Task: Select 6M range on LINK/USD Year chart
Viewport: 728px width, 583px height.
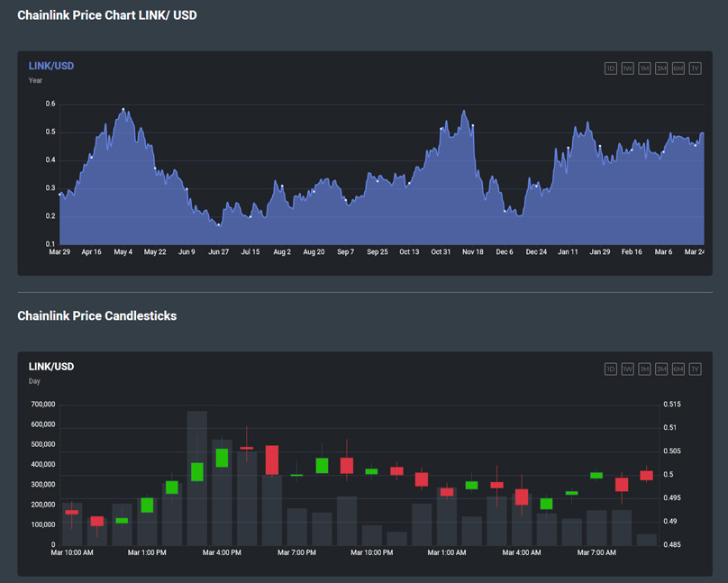Action: (678, 68)
